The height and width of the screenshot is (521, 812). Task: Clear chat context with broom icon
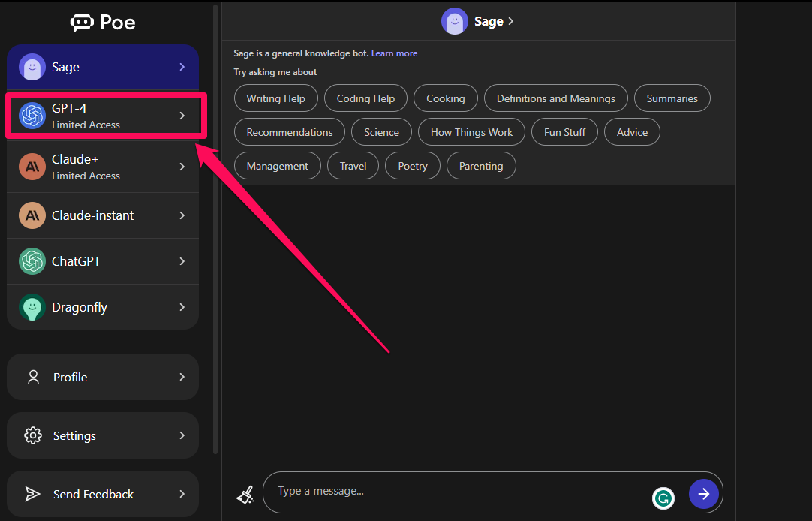(x=245, y=495)
